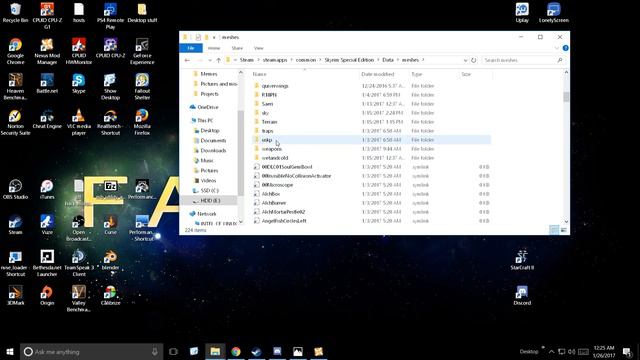Launch the Bethesda.net Launcher desktop shortcut

(47, 263)
